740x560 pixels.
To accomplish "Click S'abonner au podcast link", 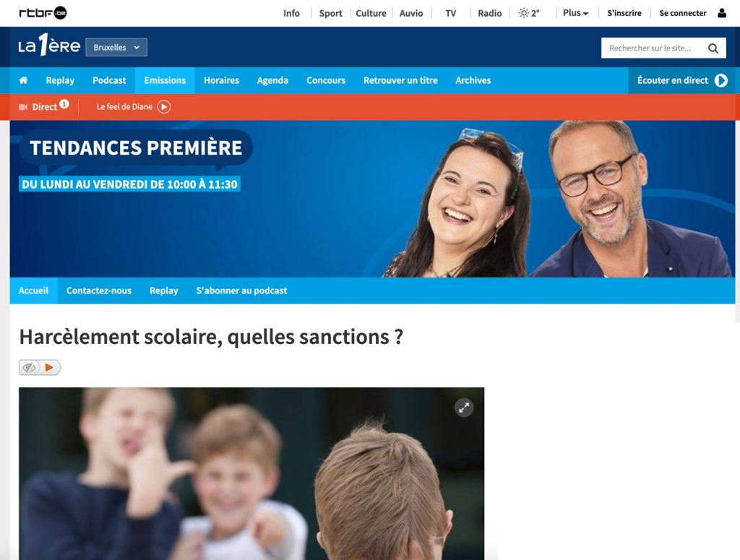I will 241,290.
